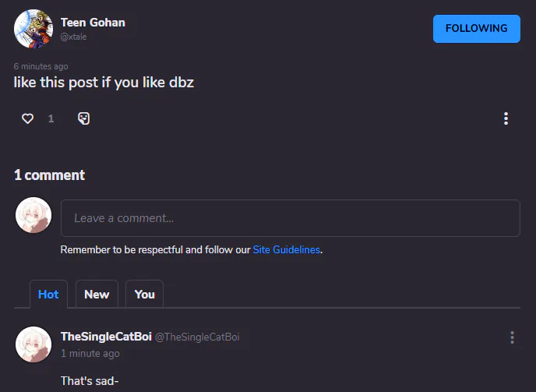Click the like count number on the post

pyautogui.click(x=51, y=118)
